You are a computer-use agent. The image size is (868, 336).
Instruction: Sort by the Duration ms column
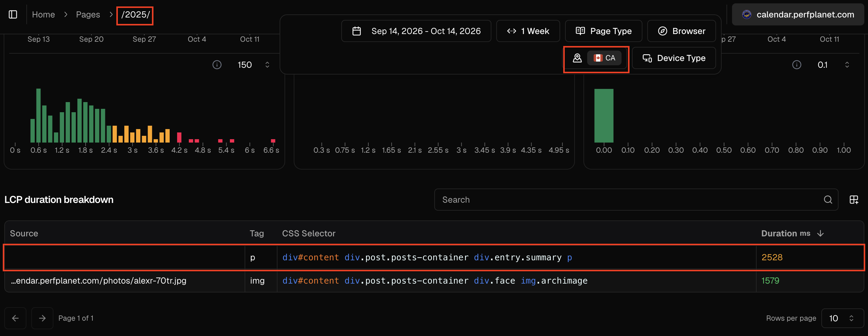point(792,233)
